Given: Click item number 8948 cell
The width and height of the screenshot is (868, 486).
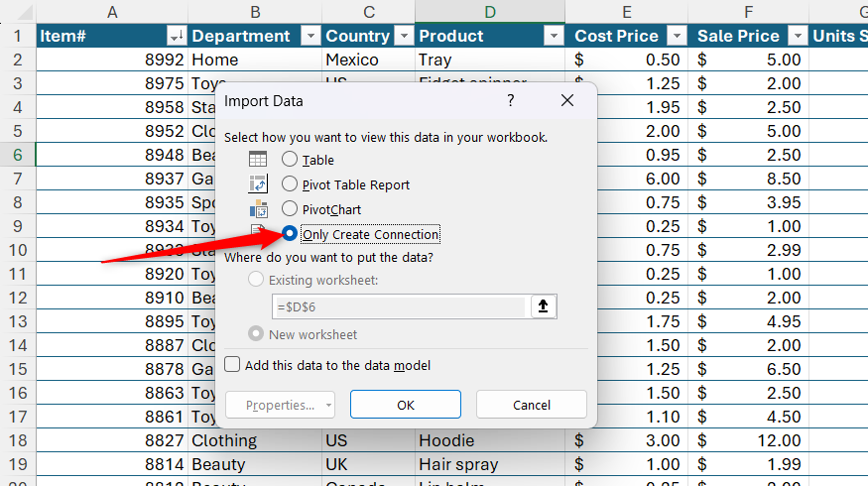Looking at the screenshot, I should tap(112, 155).
